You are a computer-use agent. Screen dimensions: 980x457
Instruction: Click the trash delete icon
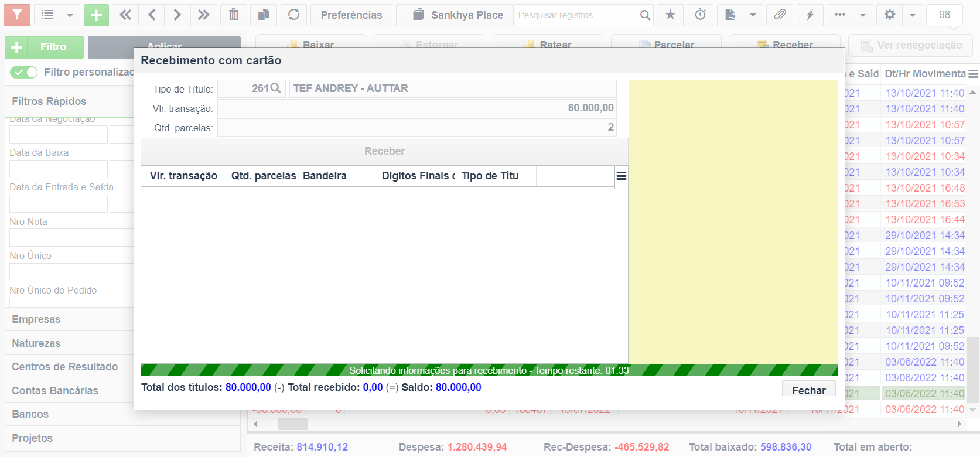point(234,15)
